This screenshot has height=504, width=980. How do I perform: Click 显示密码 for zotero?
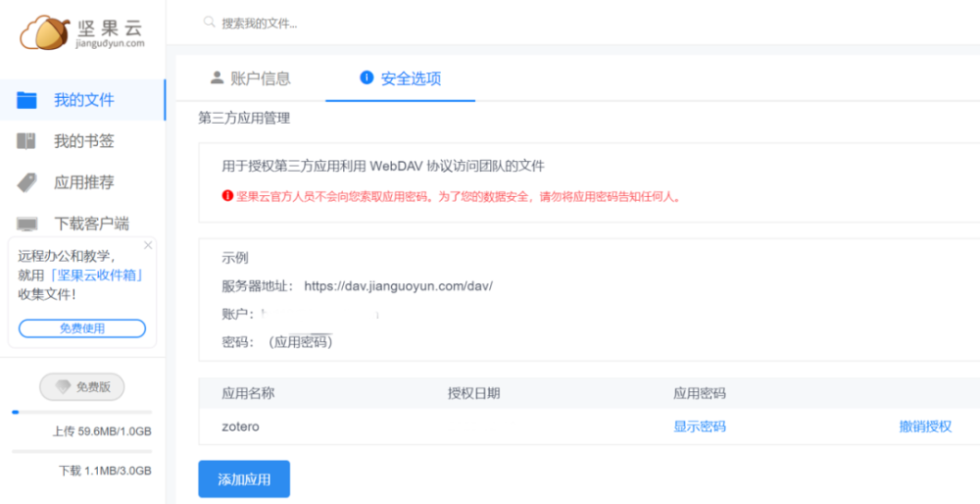[700, 428]
